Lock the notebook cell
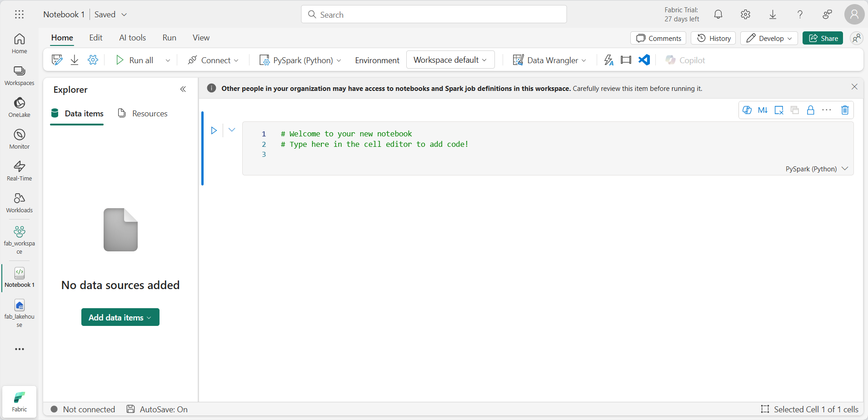Screen dimensions: 868x420 (810, 110)
